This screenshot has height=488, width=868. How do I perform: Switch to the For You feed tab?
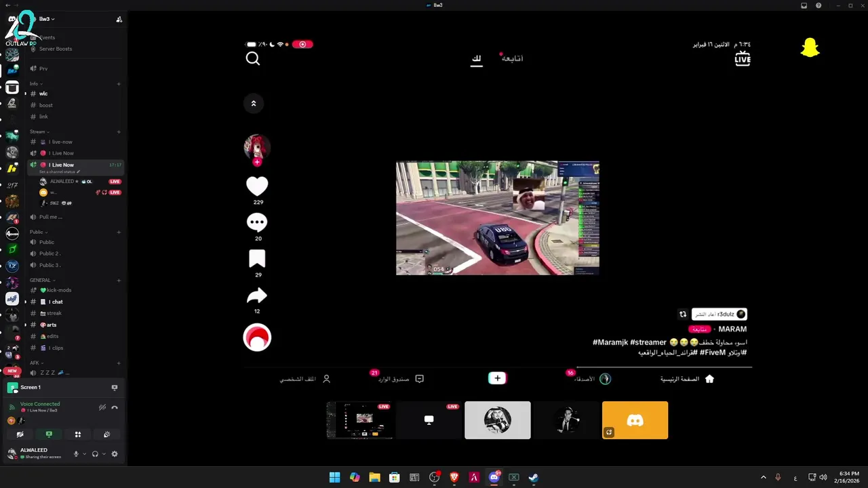coord(476,59)
